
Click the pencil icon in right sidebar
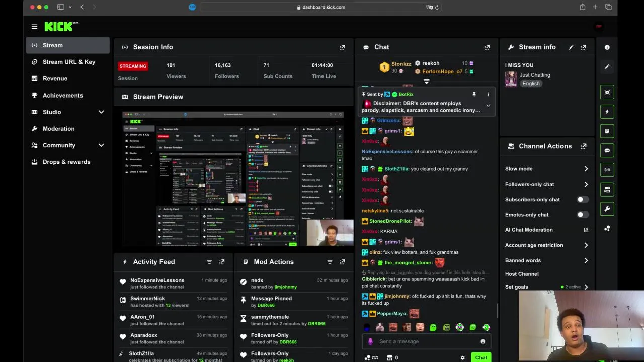607,66
